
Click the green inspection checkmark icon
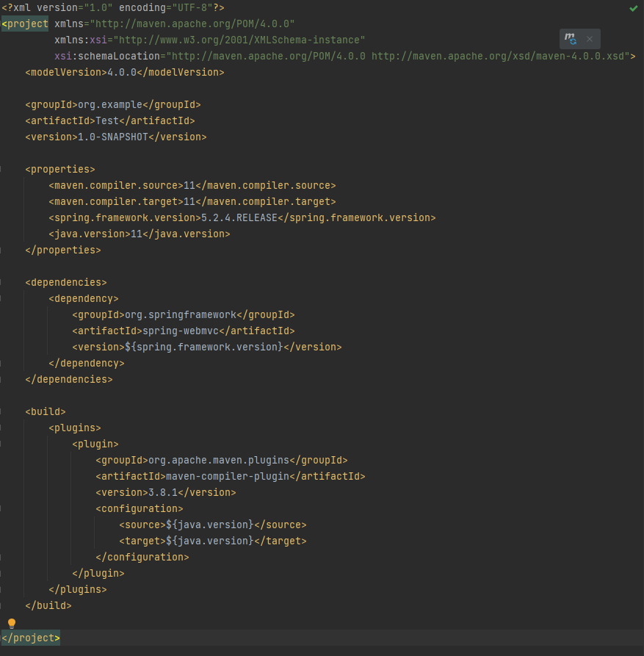[634, 8]
